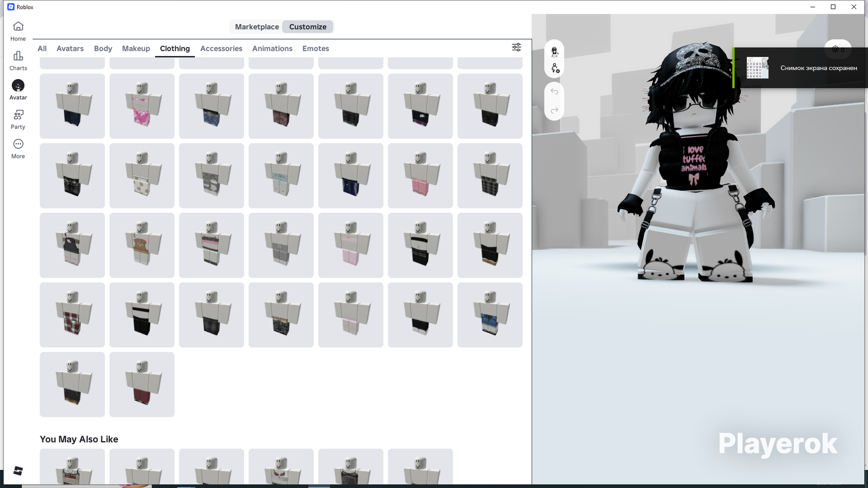The image size is (868, 488).
Task: Choose the pink-and-black striped top outfit
Action: 211,245
